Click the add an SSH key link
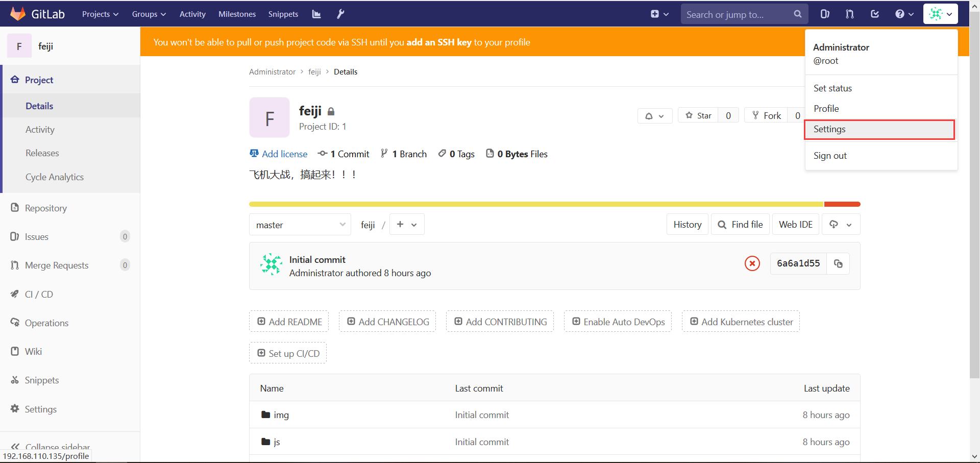 click(439, 42)
